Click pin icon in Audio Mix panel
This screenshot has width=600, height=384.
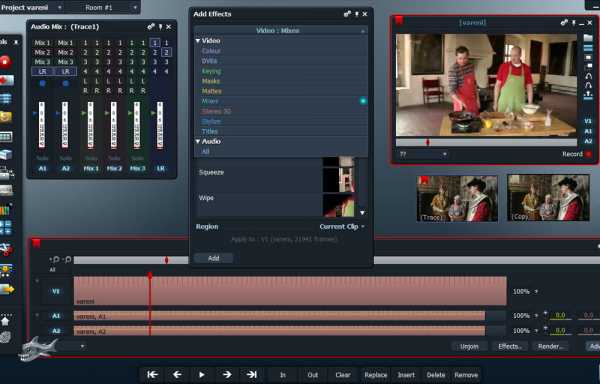coord(160,26)
